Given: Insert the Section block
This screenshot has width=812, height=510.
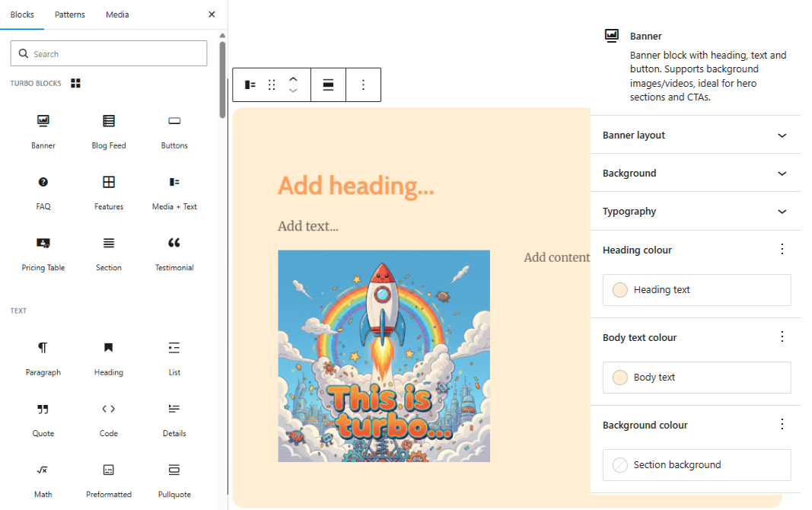Looking at the screenshot, I should tap(109, 254).
